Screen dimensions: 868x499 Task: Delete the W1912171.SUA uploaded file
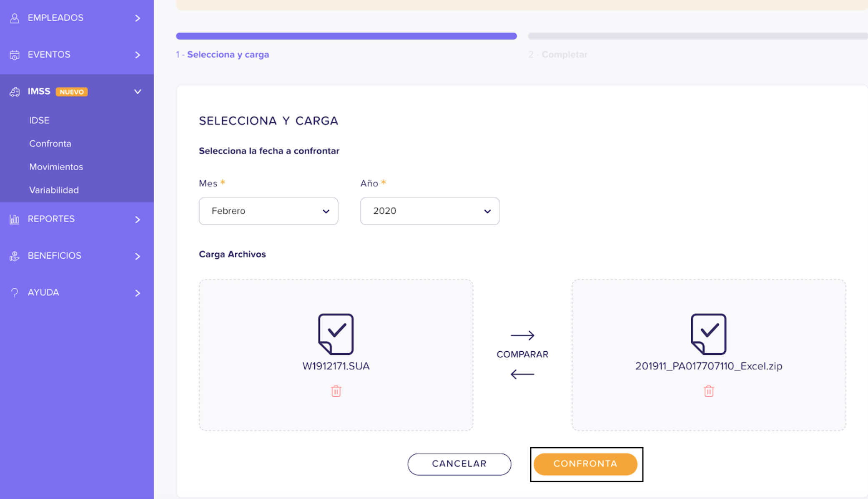[x=336, y=391]
